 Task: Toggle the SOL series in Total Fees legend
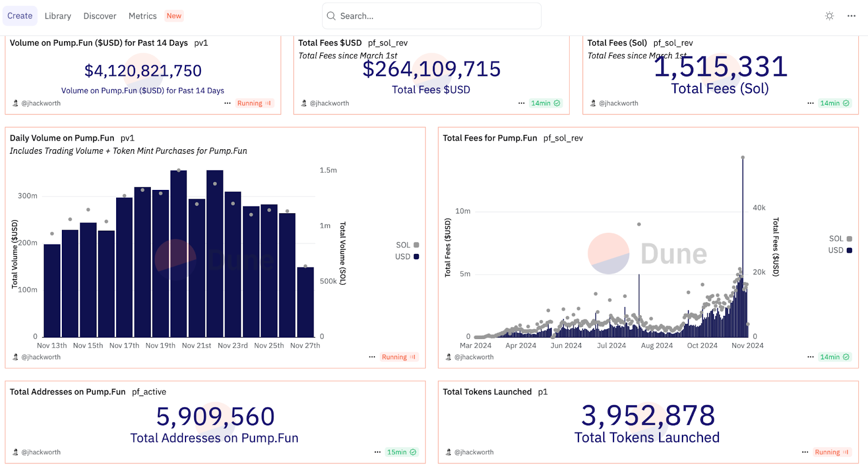840,239
